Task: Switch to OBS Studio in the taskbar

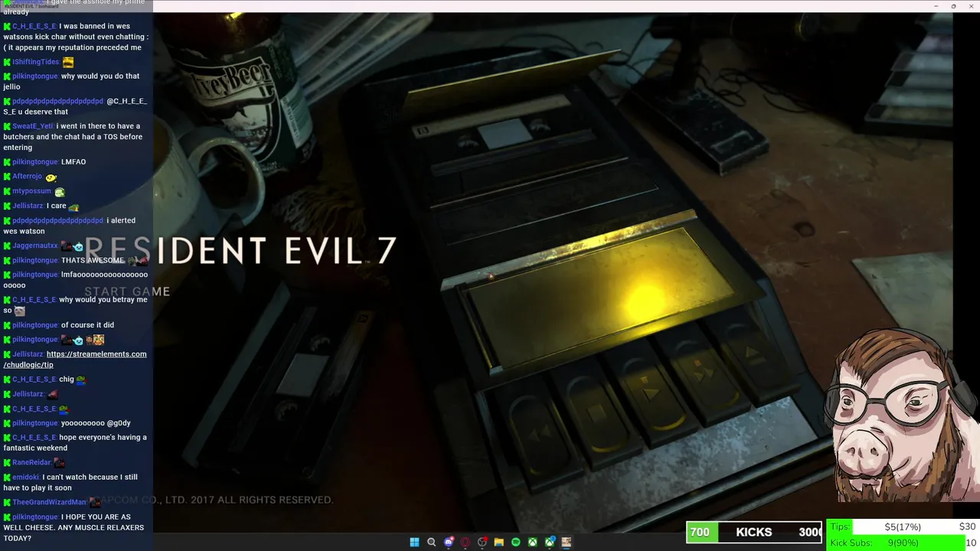Action: click(482, 542)
